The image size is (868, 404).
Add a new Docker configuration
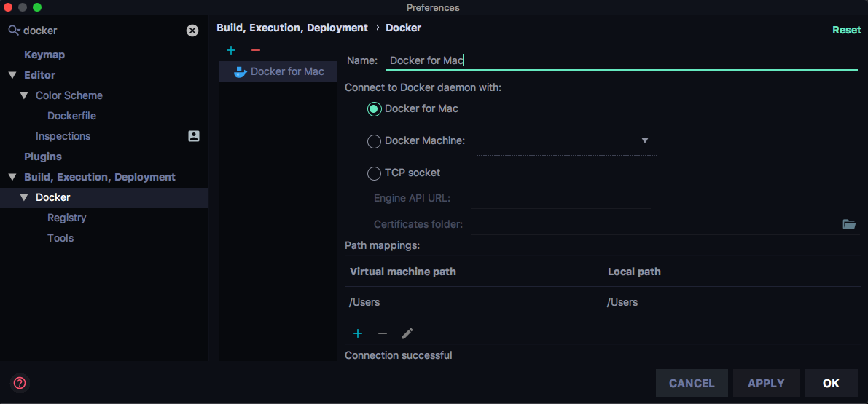point(231,50)
